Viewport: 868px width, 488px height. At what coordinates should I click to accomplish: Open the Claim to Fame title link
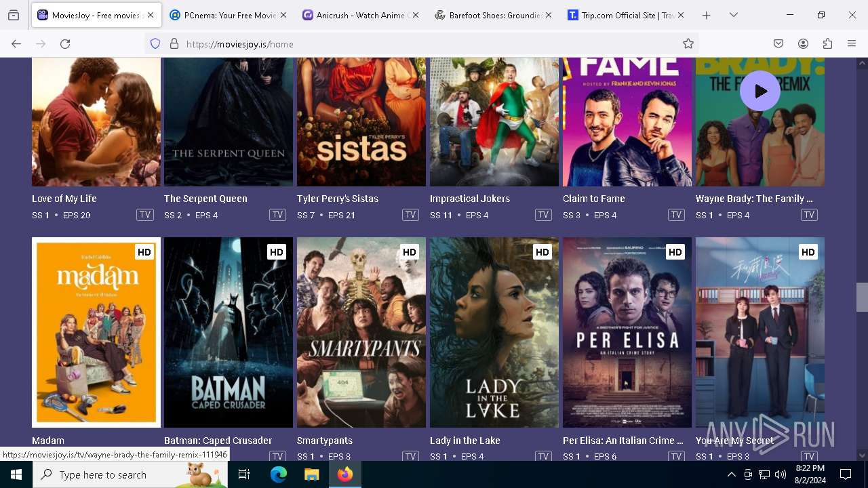(594, 199)
